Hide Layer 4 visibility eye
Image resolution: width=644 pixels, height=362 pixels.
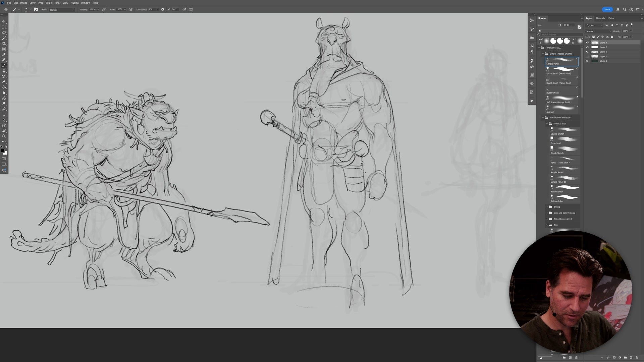[x=587, y=43]
